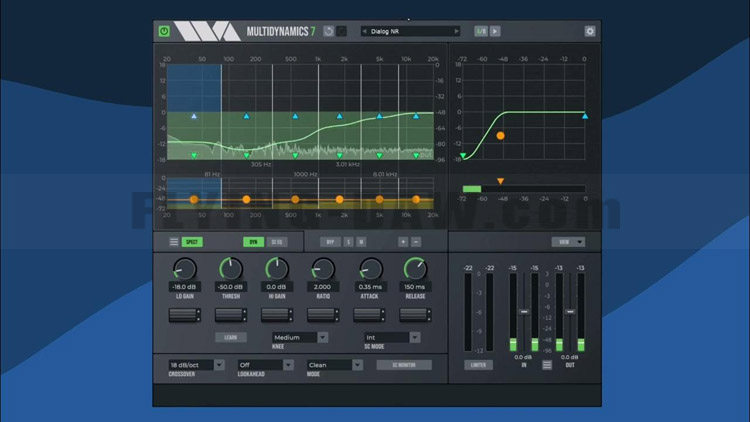Click the ATTACK knob
The image size is (750, 422).
[370, 269]
